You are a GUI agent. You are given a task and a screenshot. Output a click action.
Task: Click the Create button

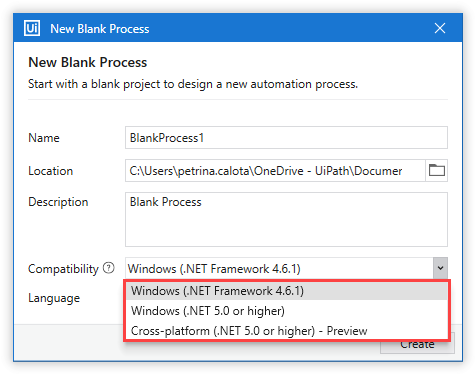point(417,347)
